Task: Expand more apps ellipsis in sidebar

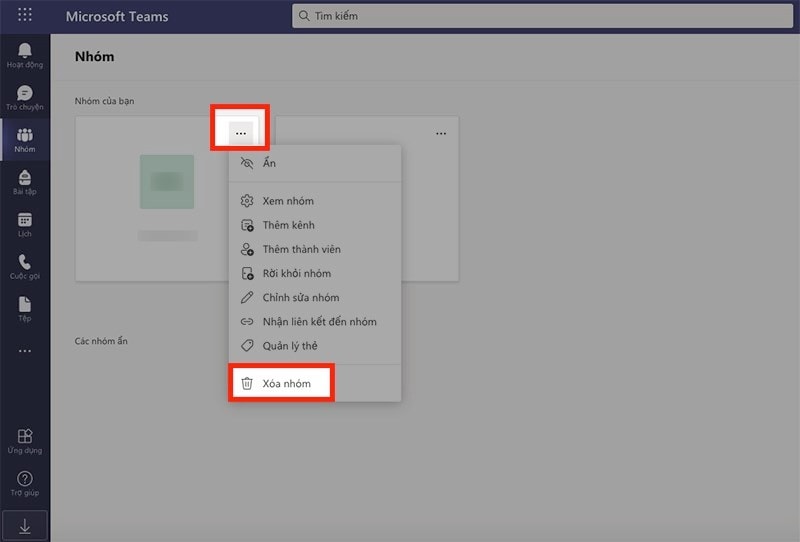Action: click(x=25, y=351)
